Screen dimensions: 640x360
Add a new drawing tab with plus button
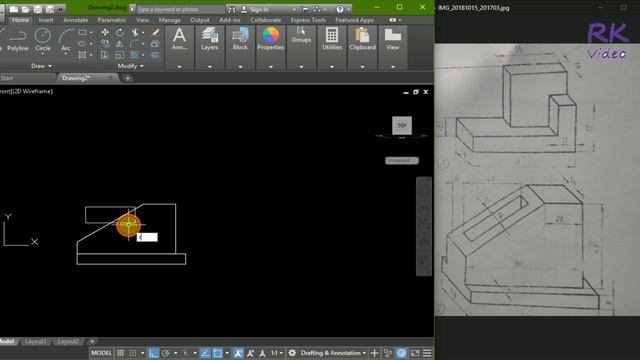pos(128,78)
